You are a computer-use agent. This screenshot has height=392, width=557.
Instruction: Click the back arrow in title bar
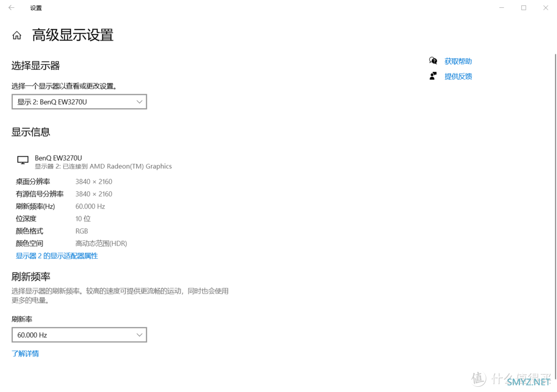[x=11, y=7]
